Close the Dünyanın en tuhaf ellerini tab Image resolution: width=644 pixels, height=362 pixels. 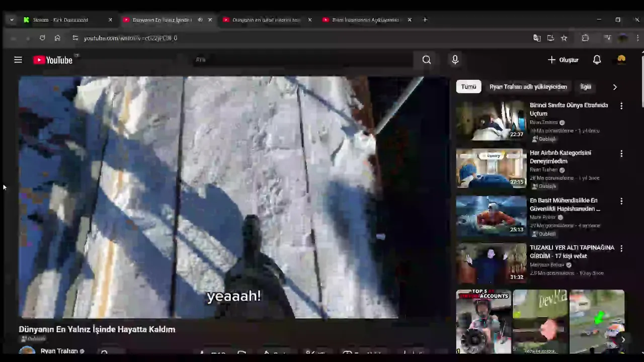tap(310, 20)
